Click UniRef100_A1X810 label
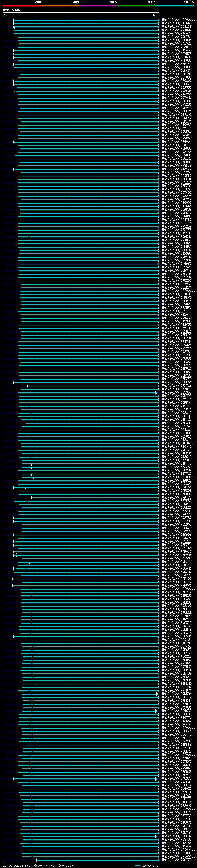Screen dimensions: 197x868 [177, 436]
